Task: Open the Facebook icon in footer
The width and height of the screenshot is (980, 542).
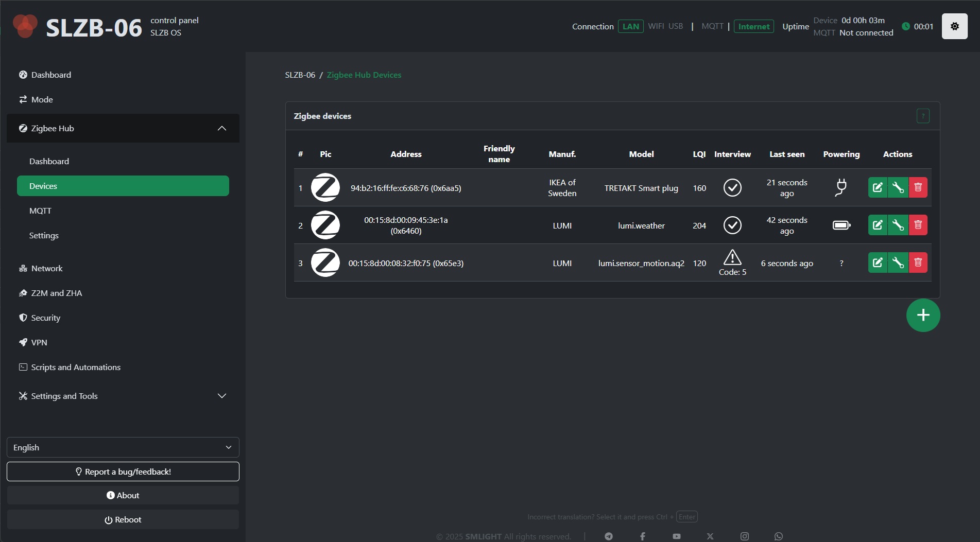Action: point(642,536)
